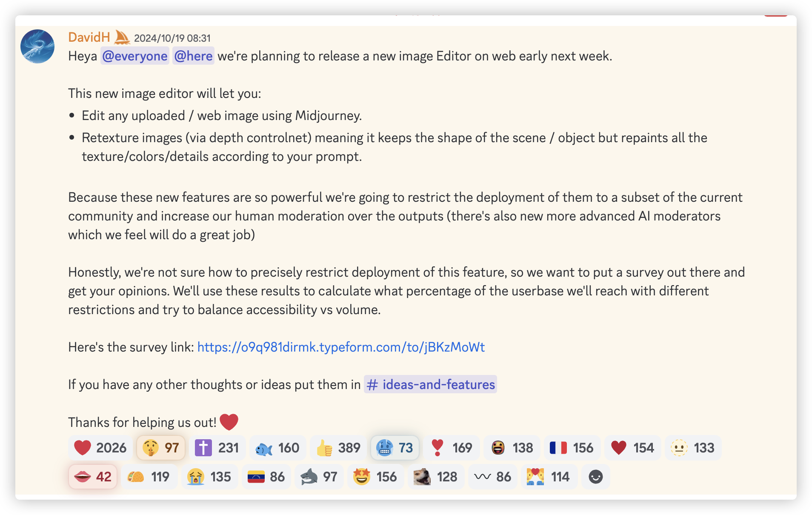Toggle the cold face reaction with 73
Viewport: 812px width, 515px height.
pos(395,448)
